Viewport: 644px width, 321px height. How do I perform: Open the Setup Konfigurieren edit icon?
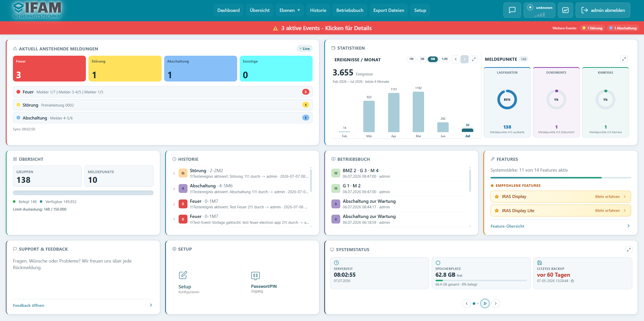183,275
